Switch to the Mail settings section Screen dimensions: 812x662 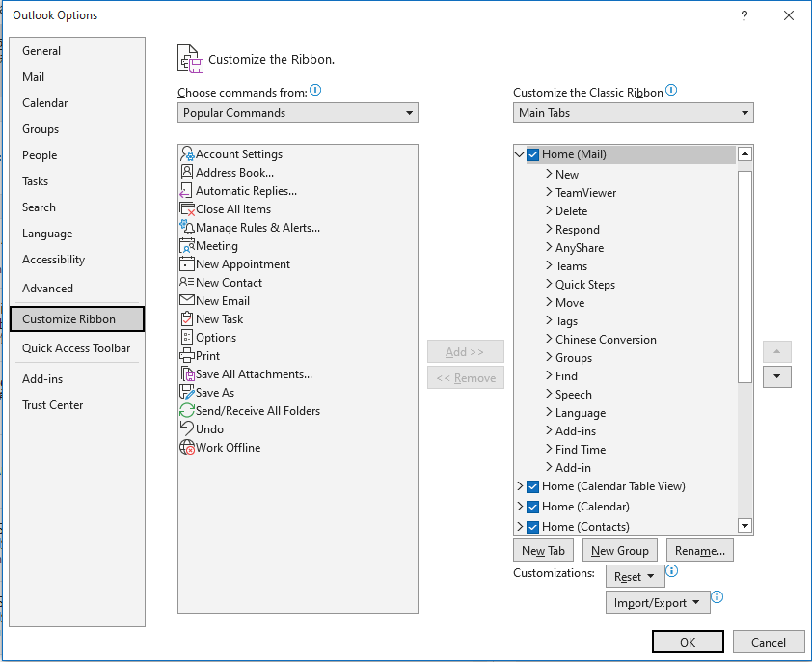(x=33, y=76)
